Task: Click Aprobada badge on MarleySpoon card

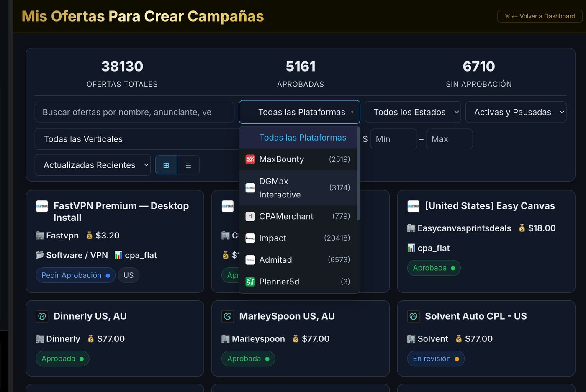Action: click(248, 359)
